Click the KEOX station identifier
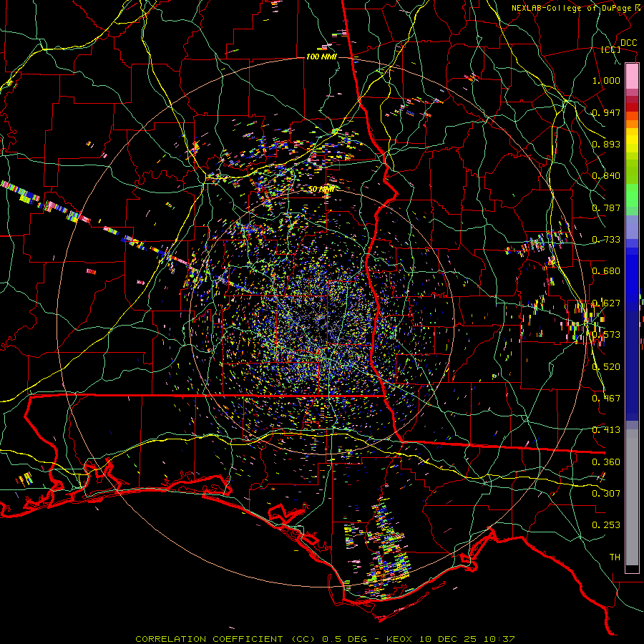Image resolution: width=644 pixels, height=644 pixels. tap(399, 639)
